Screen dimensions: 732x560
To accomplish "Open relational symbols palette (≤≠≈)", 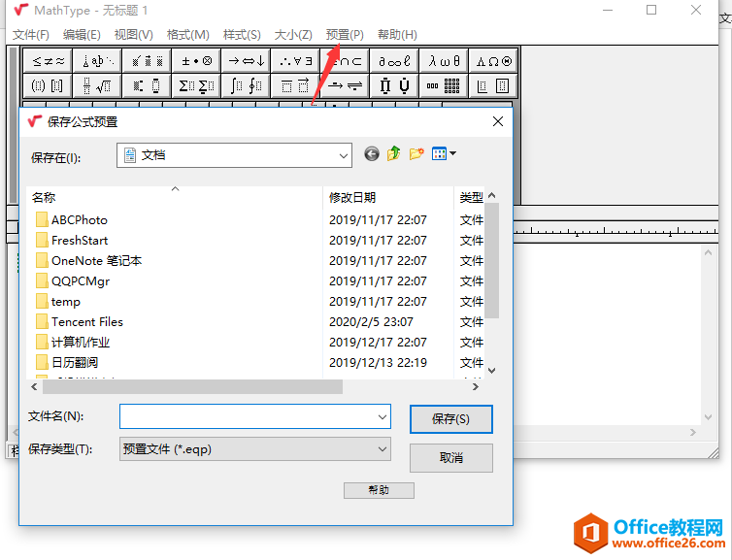I will [48, 61].
